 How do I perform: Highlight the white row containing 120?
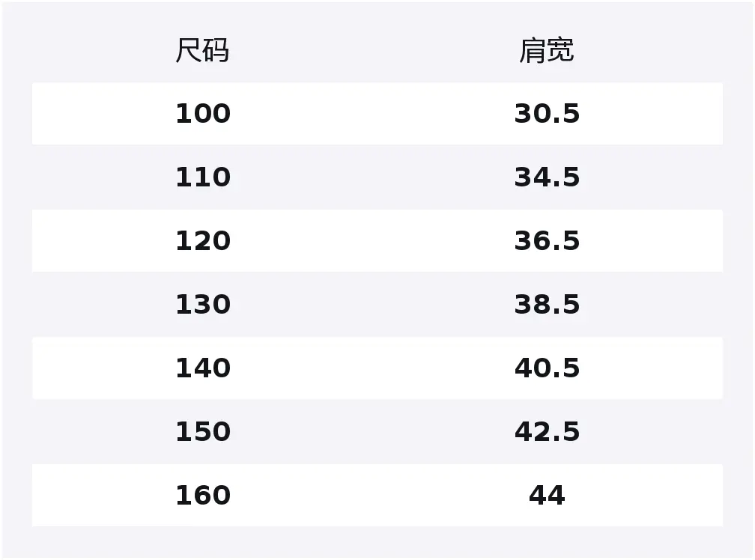click(375, 241)
